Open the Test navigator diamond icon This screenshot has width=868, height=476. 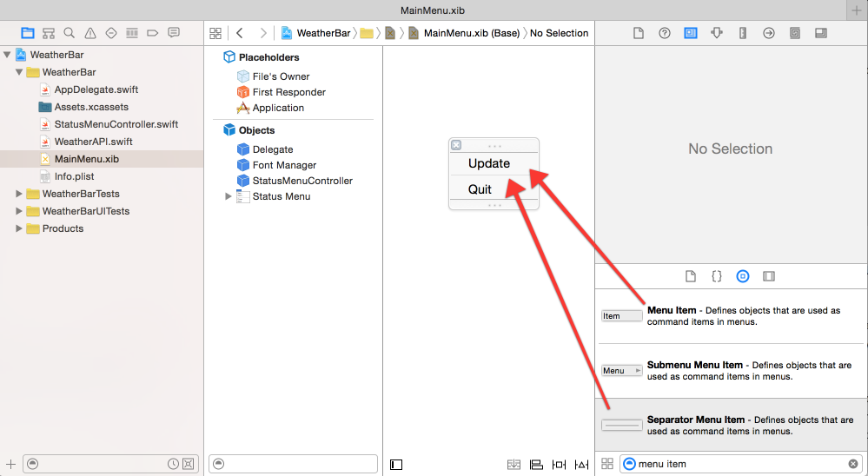click(110, 33)
